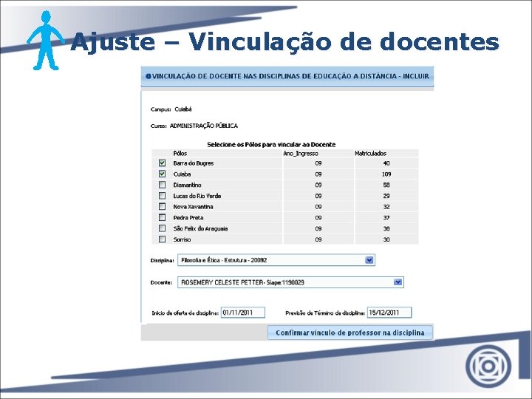
Task: Check São Felix do Araguaia checkbox
Action: (x=162, y=228)
